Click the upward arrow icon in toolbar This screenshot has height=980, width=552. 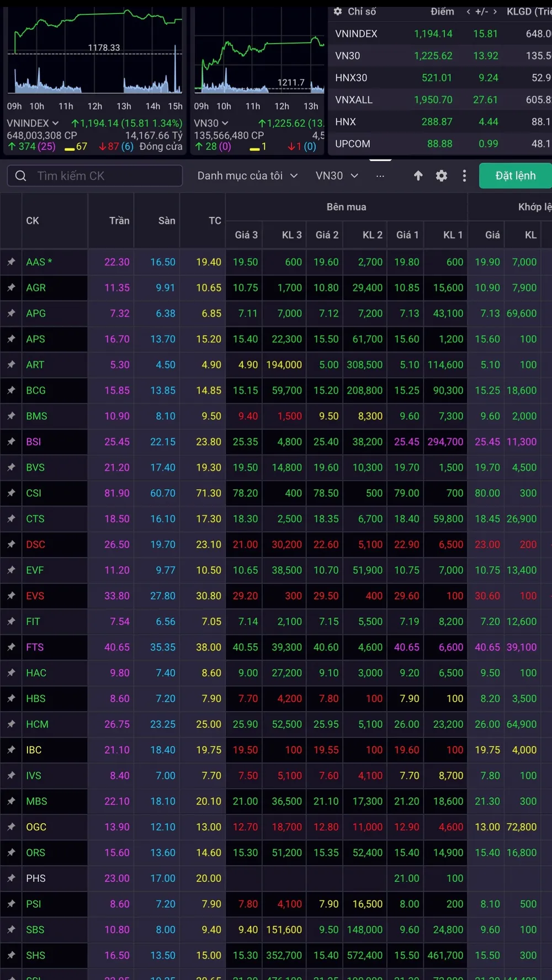coord(418,176)
